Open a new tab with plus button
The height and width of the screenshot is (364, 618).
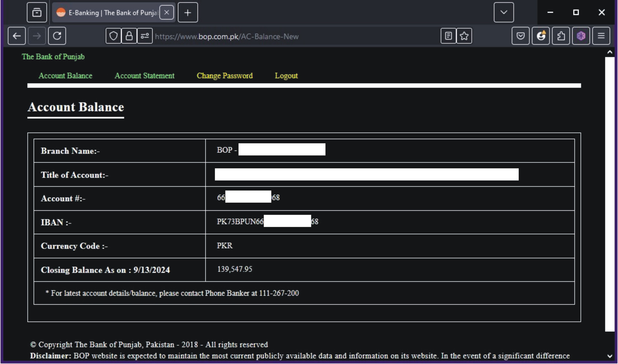188,12
